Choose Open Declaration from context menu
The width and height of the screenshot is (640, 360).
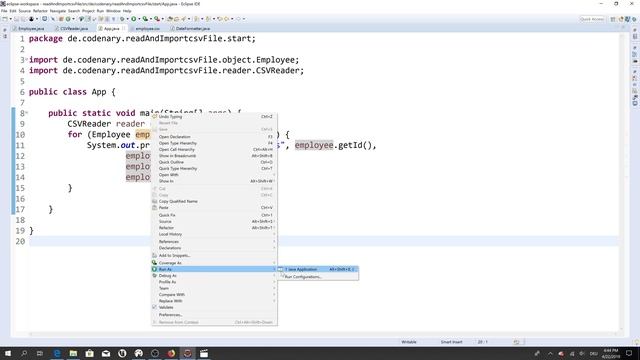pyautogui.click(x=214, y=137)
